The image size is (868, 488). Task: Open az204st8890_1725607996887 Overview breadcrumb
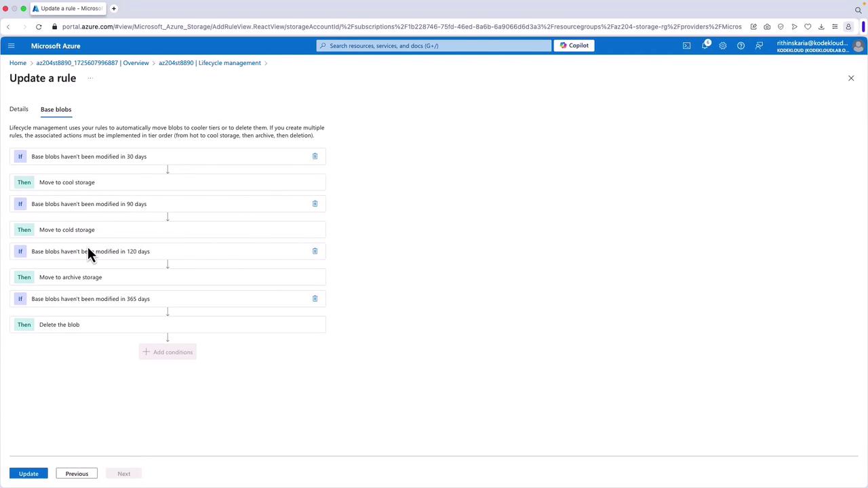[x=92, y=63]
